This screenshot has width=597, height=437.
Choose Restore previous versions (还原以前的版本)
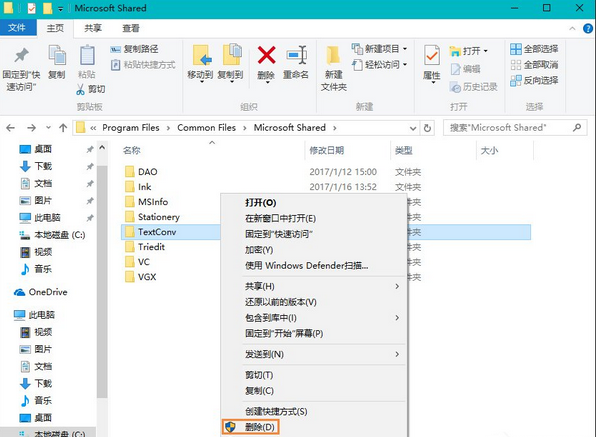click(x=314, y=302)
